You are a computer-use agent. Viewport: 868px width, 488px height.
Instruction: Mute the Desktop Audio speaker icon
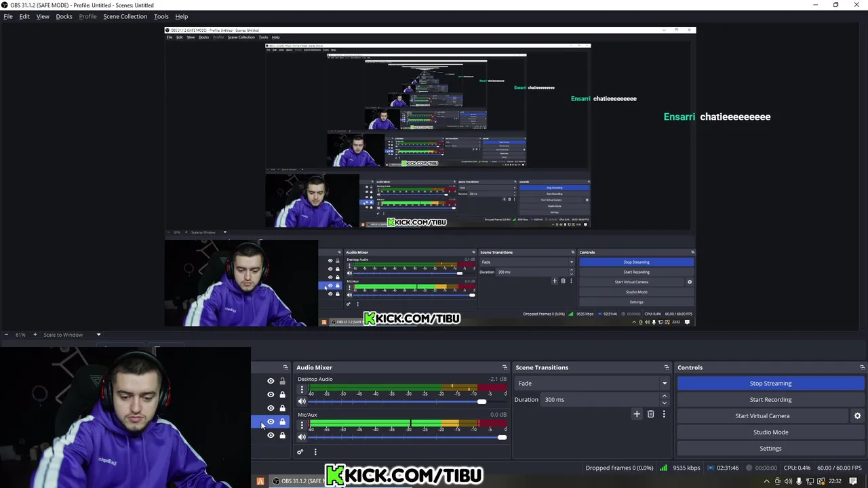(x=302, y=401)
